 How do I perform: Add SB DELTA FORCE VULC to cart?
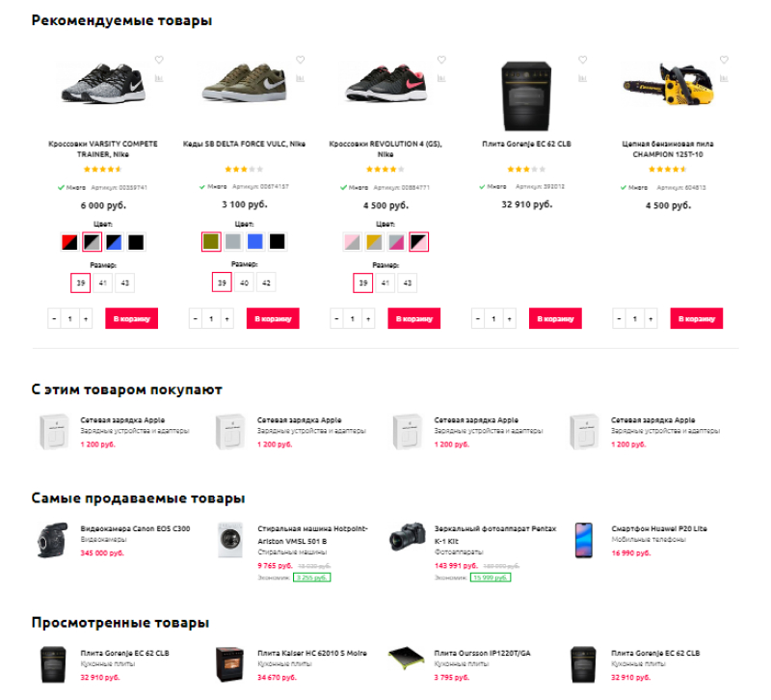pyautogui.click(x=273, y=318)
